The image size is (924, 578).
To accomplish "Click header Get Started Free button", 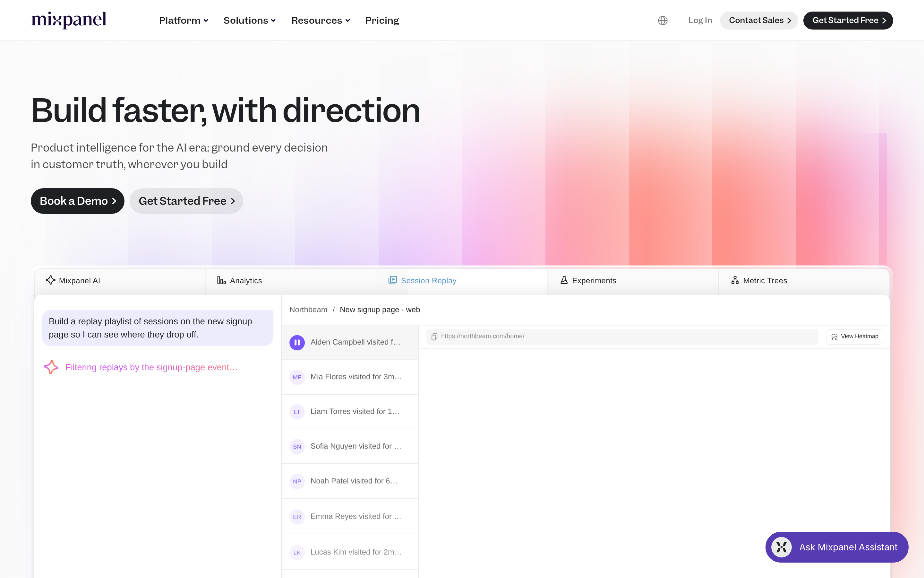I will [848, 20].
